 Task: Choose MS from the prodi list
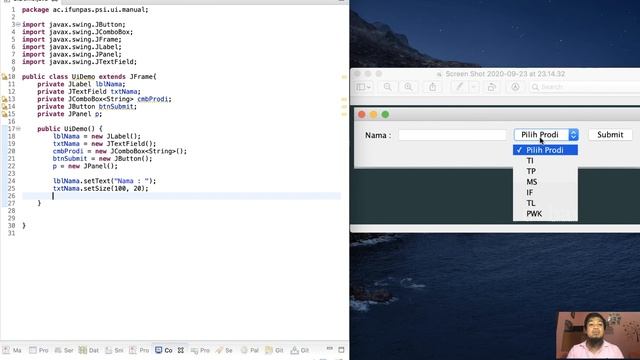tap(545, 182)
